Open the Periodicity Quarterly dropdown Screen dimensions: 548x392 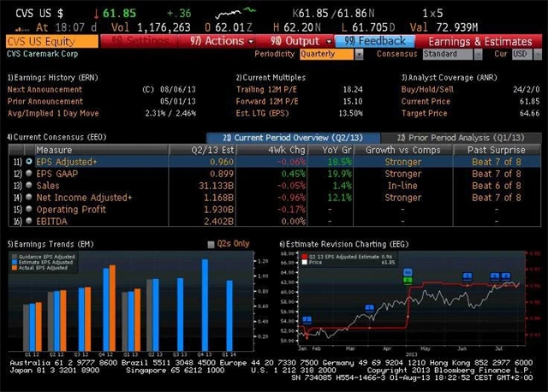click(x=359, y=54)
